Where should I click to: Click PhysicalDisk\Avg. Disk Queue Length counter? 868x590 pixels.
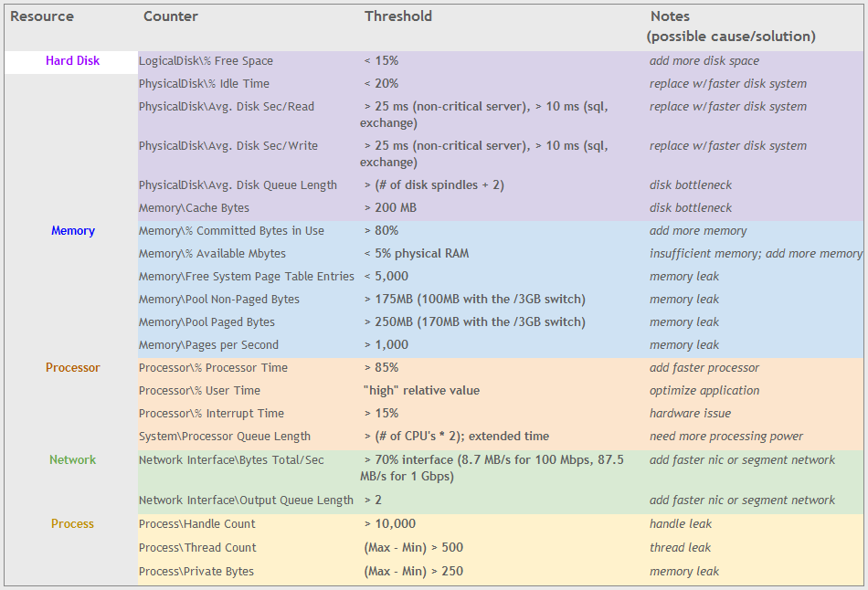238,185
